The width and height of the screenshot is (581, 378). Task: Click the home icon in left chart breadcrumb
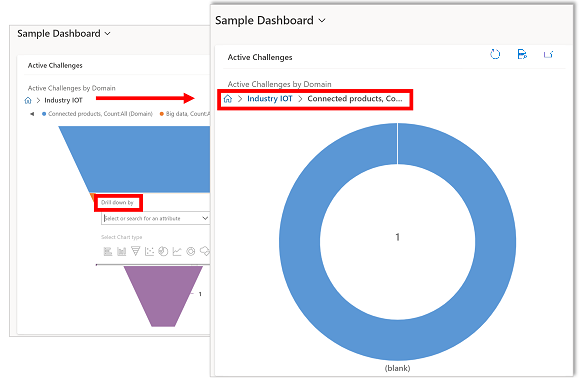tap(28, 100)
